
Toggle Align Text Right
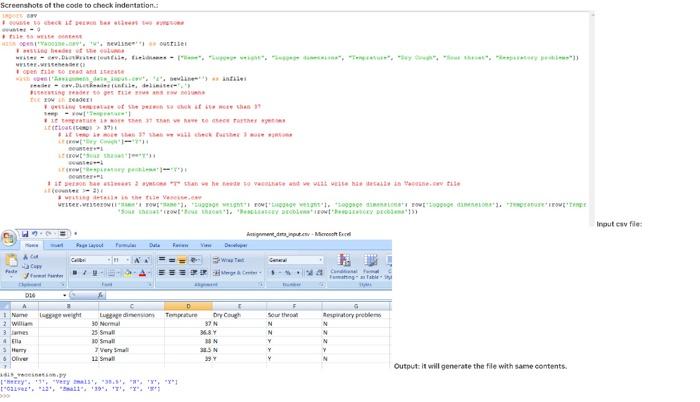coord(182,272)
